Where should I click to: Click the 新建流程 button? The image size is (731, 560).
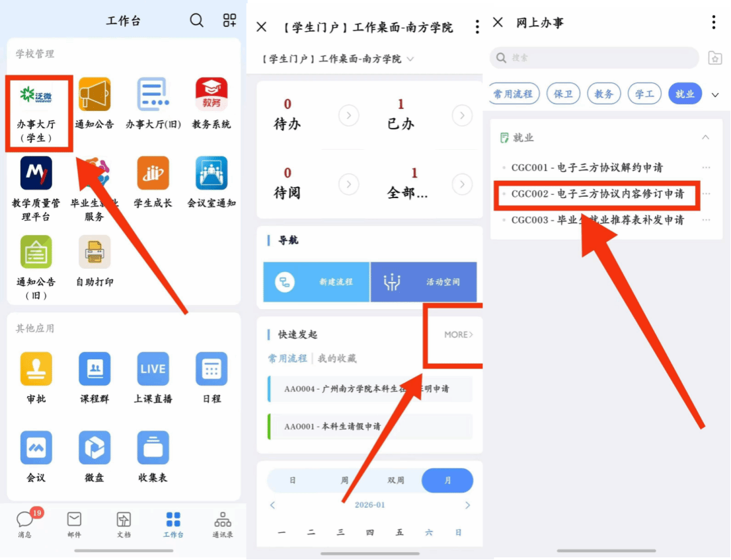pos(317,282)
